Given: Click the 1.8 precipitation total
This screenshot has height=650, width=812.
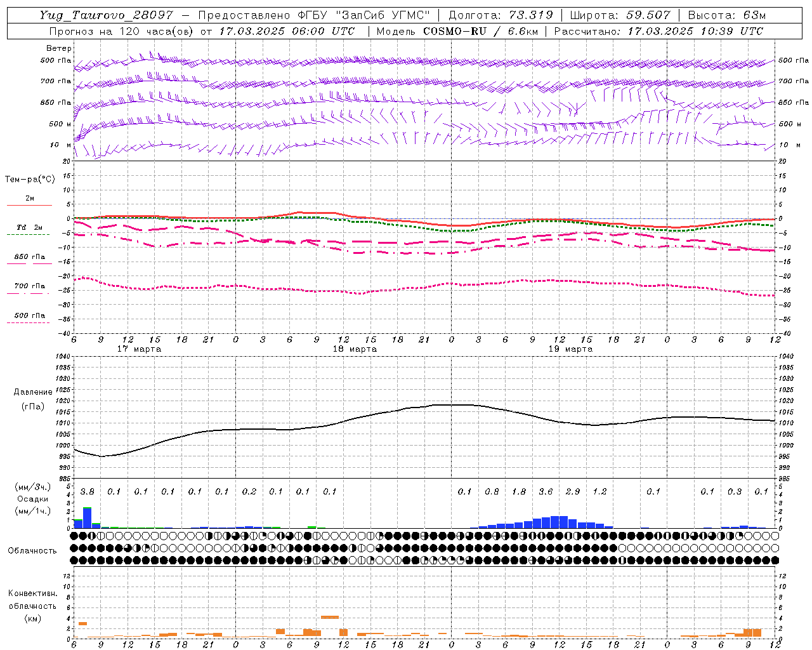Looking at the screenshot, I should click(519, 491).
